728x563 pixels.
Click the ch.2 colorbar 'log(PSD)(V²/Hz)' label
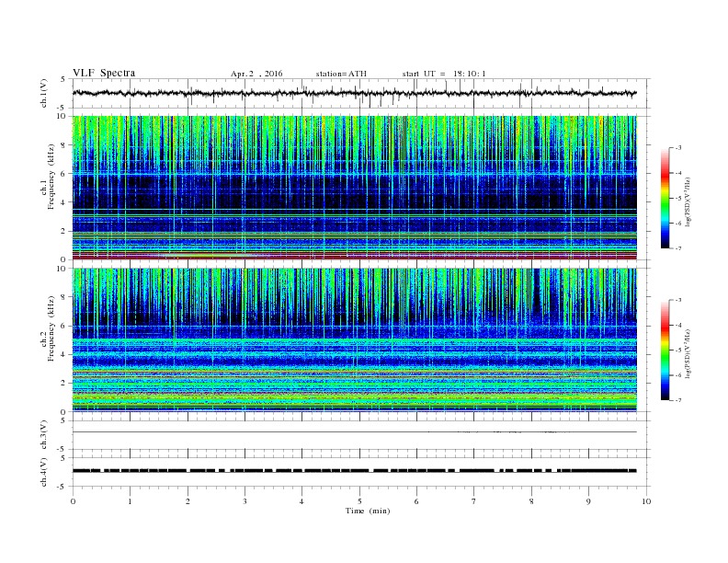click(688, 353)
